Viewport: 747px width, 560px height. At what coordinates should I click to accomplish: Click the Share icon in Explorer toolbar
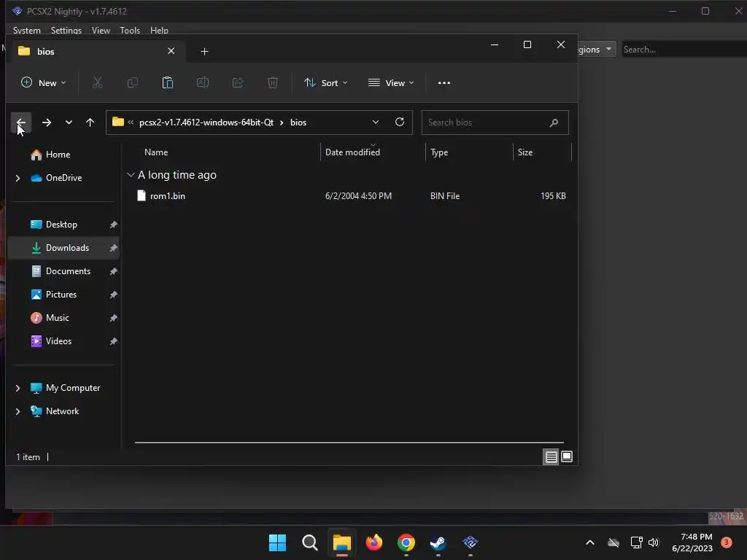pos(238,83)
